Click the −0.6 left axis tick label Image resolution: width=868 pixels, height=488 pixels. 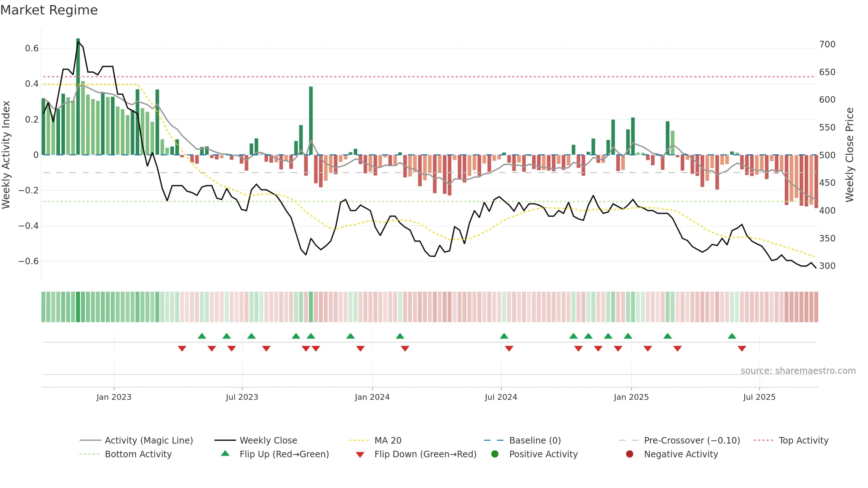(29, 261)
